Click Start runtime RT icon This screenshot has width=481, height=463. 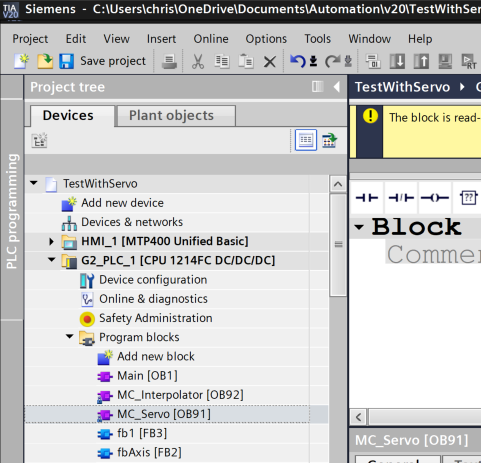[469, 61]
